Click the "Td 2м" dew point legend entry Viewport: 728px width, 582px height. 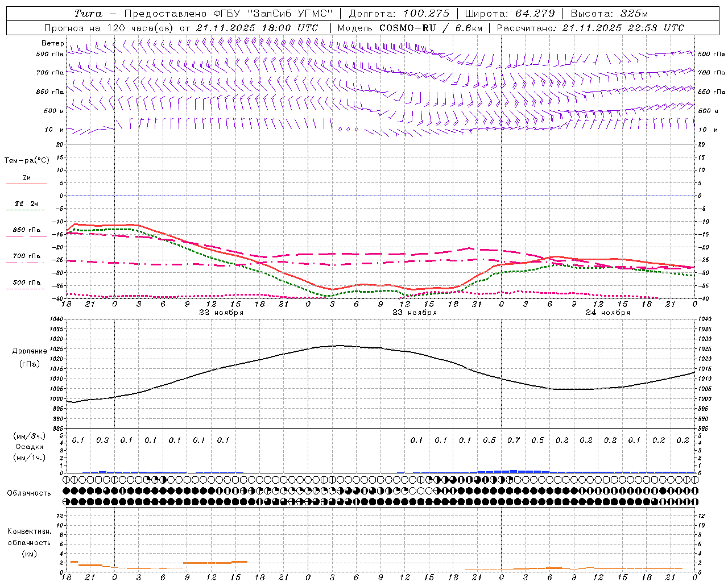click(26, 203)
